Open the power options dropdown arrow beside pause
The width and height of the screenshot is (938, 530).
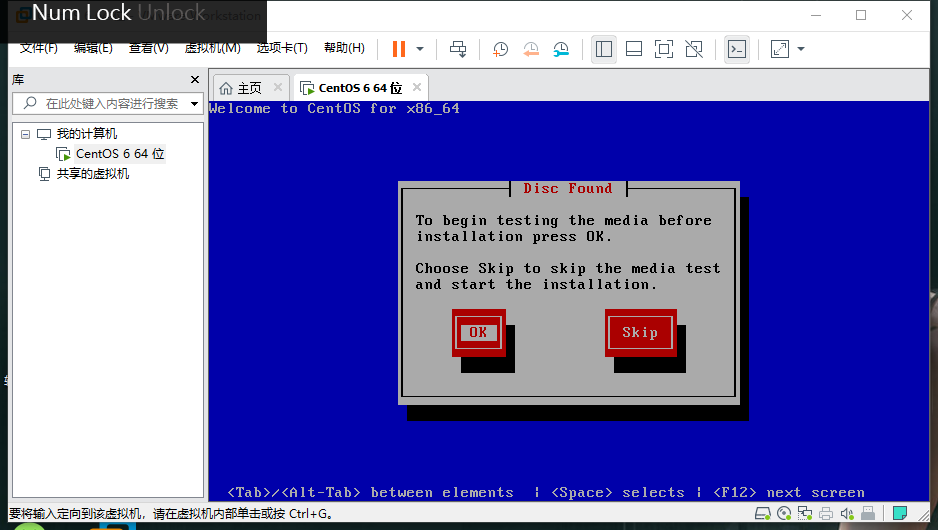(x=420, y=49)
